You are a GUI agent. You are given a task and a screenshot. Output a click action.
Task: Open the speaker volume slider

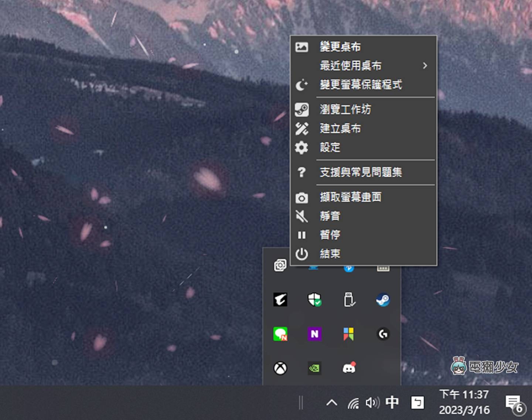(373, 403)
